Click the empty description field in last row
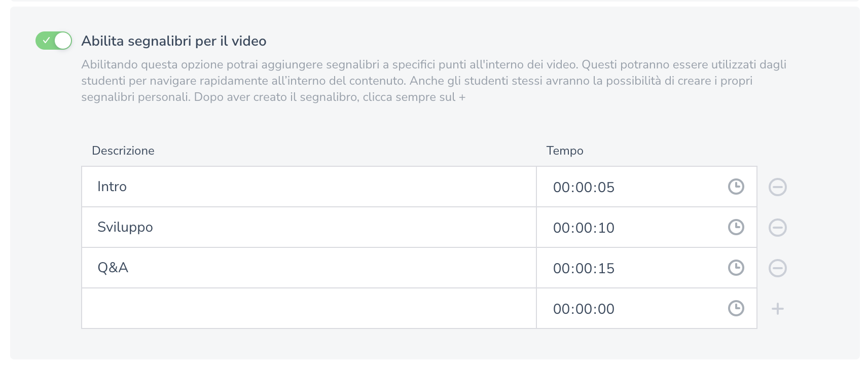The width and height of the screenshot is (868, 366). pos(308,308)
